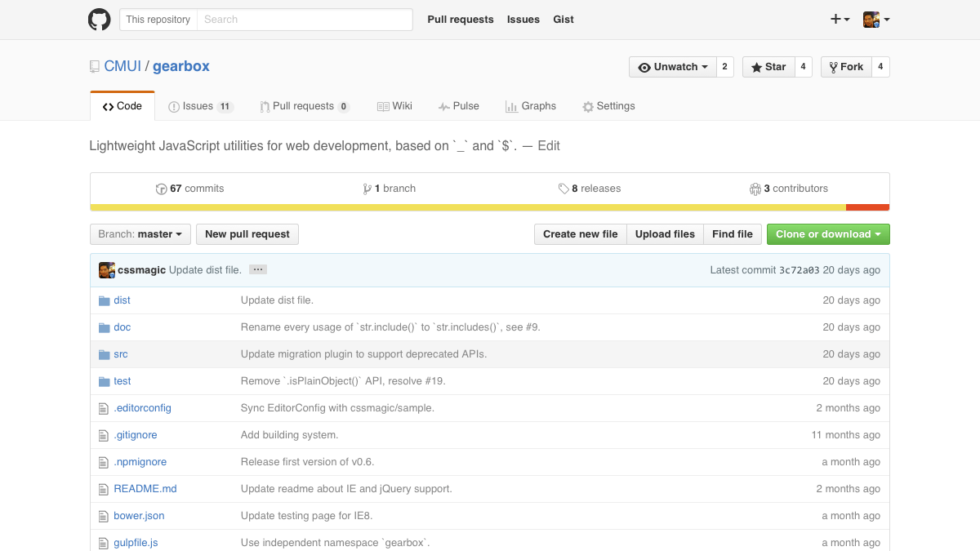Open the Wiki tab

point(394,106)
